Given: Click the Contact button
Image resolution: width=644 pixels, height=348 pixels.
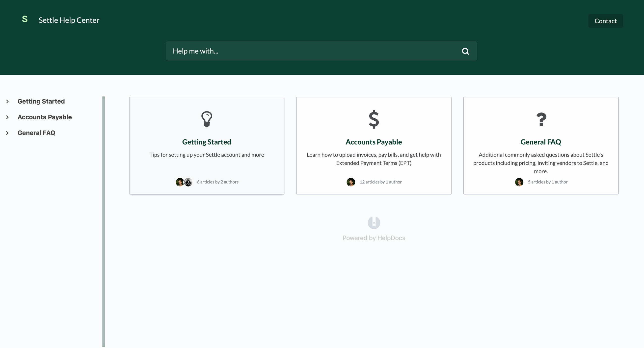Looking at the screenshot, I should (x=606, y=21).
